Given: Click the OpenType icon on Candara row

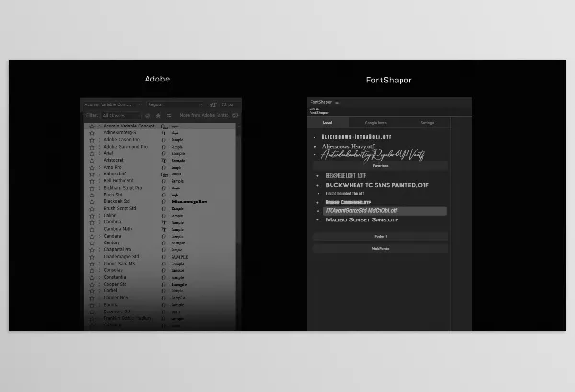Looking at the screenshot, I should click(164, 237).
